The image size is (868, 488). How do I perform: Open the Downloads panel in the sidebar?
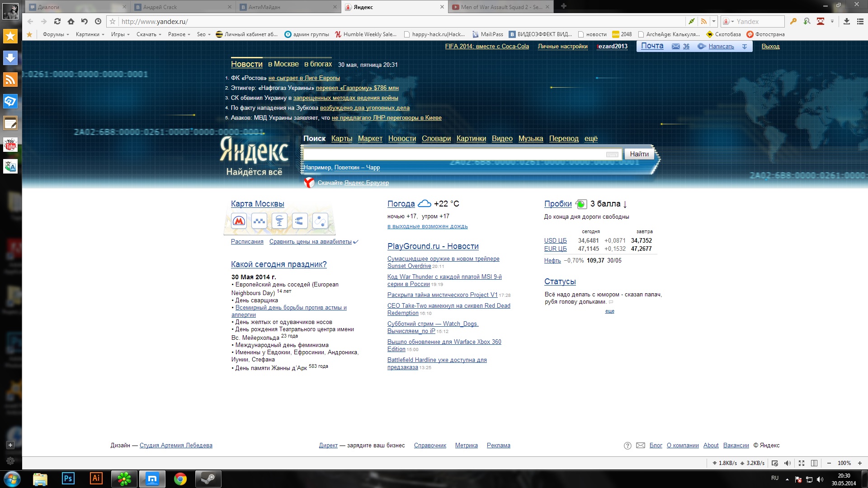[x=10, y=58]
